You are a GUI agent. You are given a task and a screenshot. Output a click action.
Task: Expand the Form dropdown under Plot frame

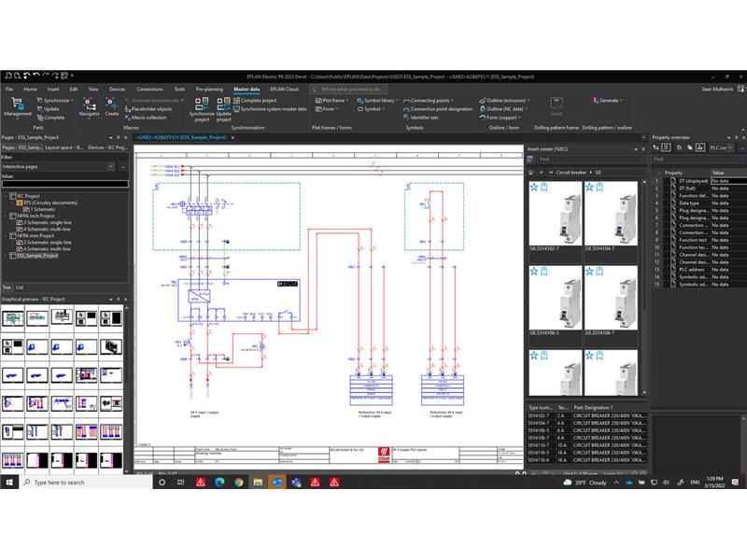click(x=337, y=109)
